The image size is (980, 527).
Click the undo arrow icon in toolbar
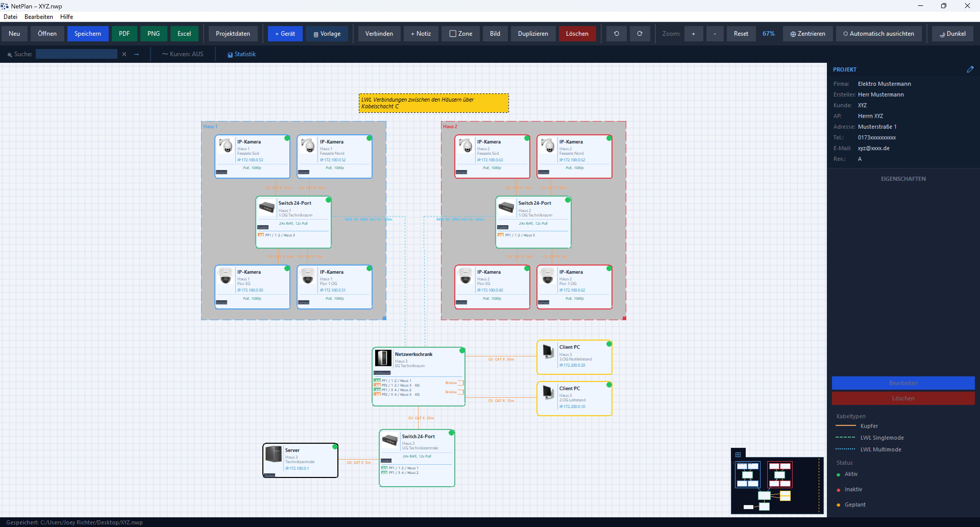coord(616,33)
